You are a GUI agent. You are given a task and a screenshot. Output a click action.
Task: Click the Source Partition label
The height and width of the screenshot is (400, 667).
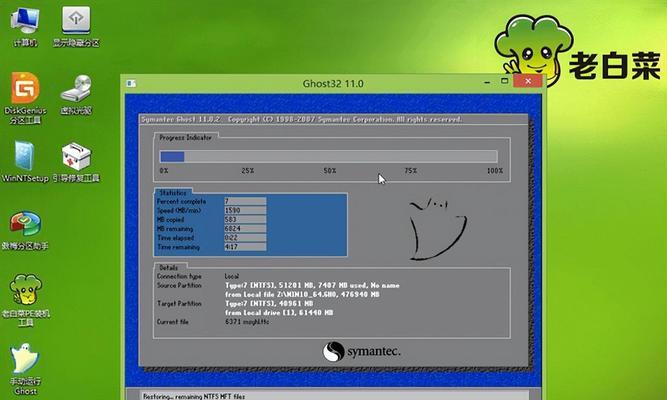179,285
